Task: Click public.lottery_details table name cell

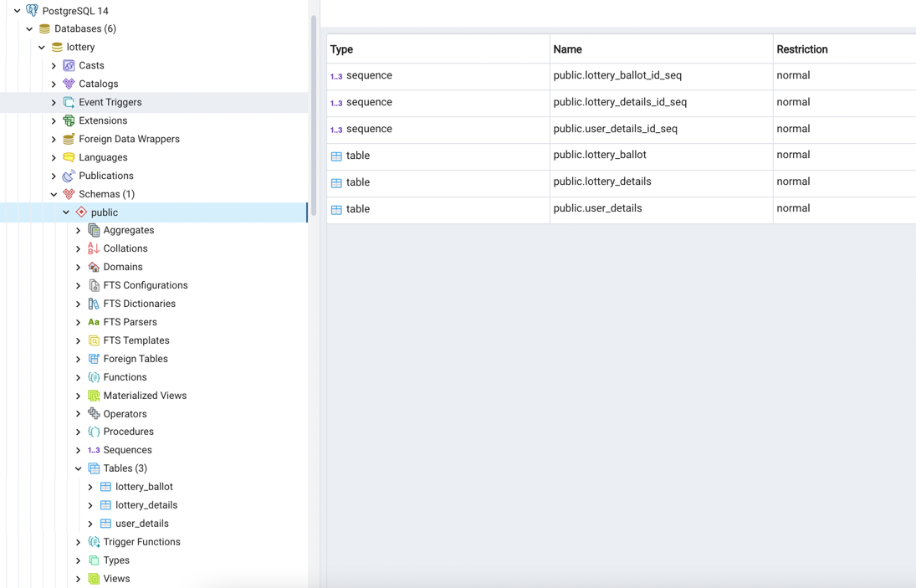Action: (x=662, y=183)
